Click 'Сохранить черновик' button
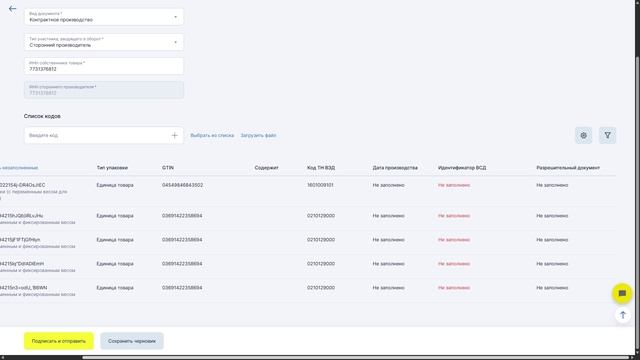This screenshot has width=640, height=360. [132, 341]
